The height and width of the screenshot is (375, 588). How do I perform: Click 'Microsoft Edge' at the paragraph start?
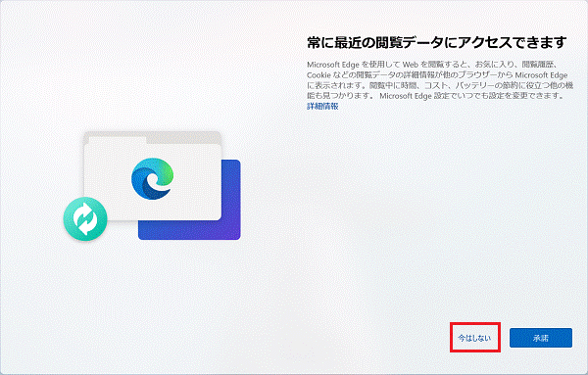333,65
